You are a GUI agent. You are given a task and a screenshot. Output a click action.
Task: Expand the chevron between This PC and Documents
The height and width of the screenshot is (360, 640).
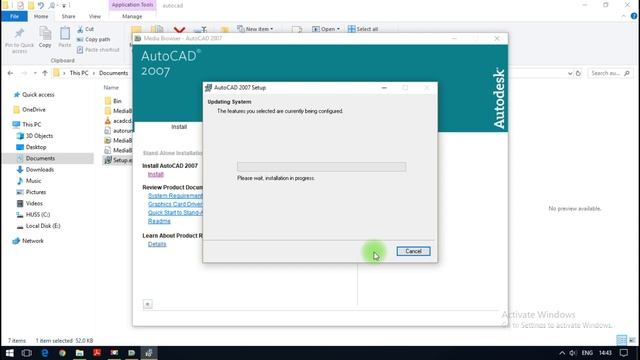tap(94, 73)
